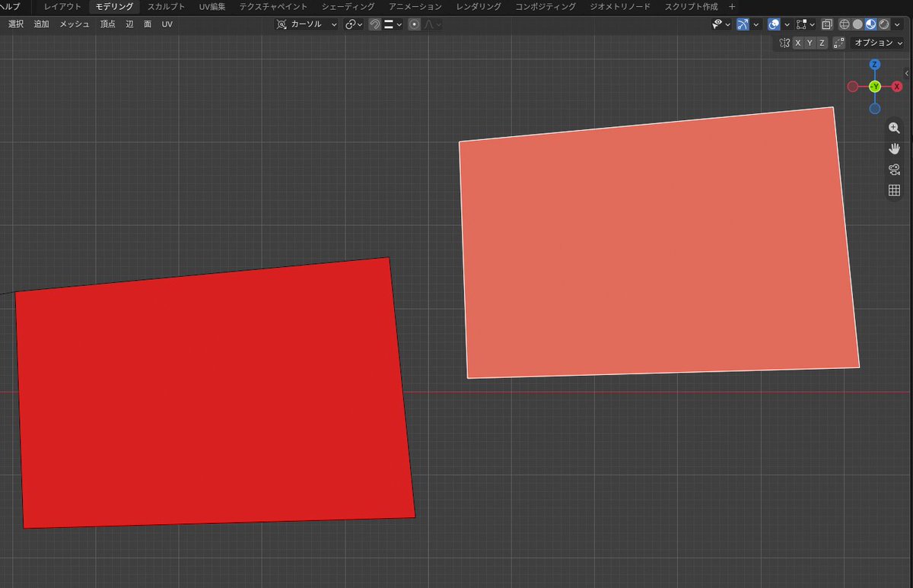
Task: Switch to the アニメーション workspace tab
Action: [x=415, y=6]
